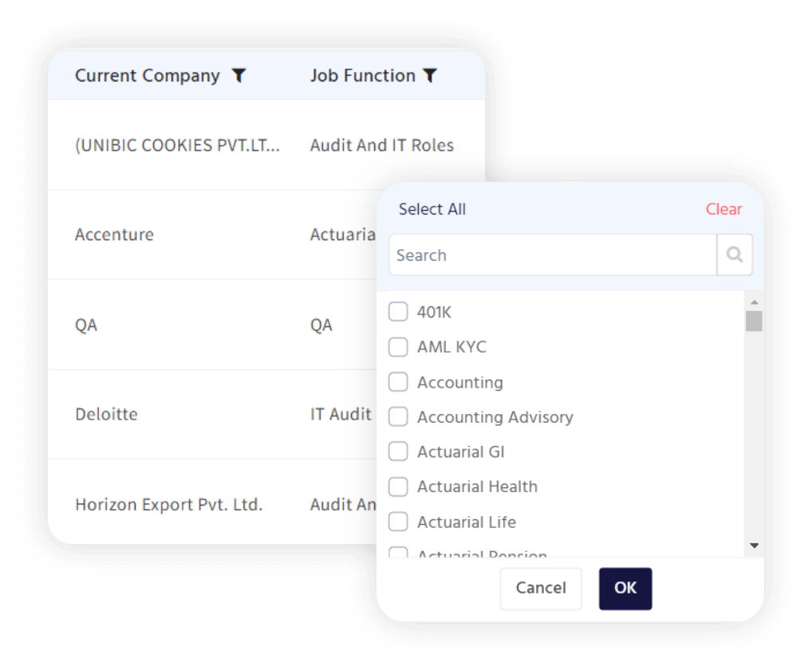Image resolution: width=812 pixels, height=670 pixels.
Task: Check the Actuarial GI option
Action: coord(398,451)
